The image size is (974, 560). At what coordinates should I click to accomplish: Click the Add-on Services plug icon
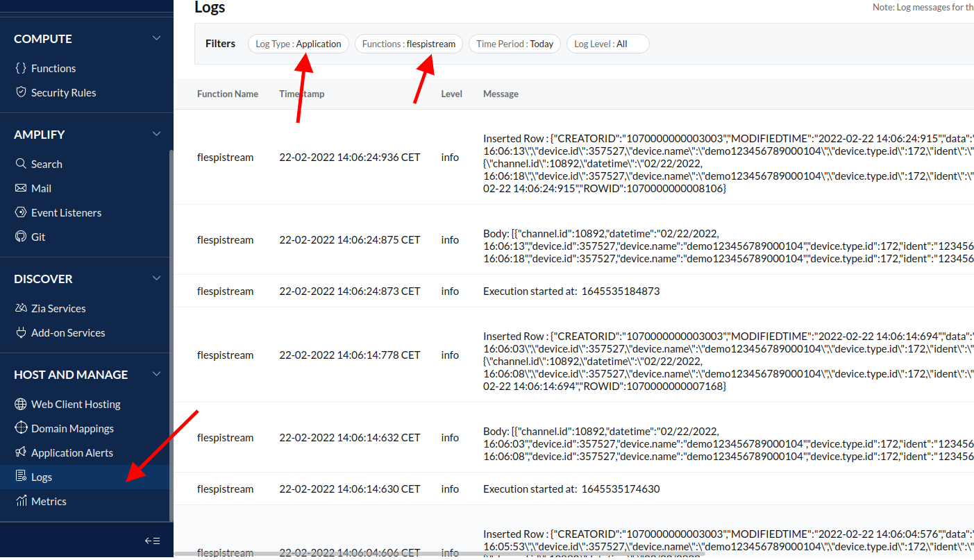[x=21, y=332]
